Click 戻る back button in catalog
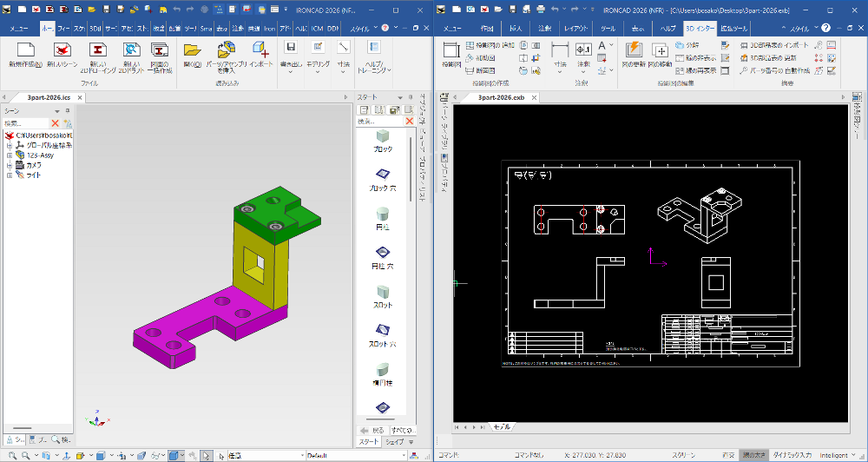The image size is (868, 462). click(372, 430)
